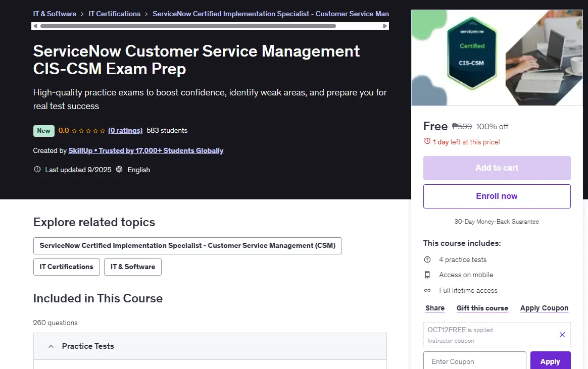This screenshot has width=588, height=369.
Task: Click the Instructor coupon label
Action: tap(451, 341)
